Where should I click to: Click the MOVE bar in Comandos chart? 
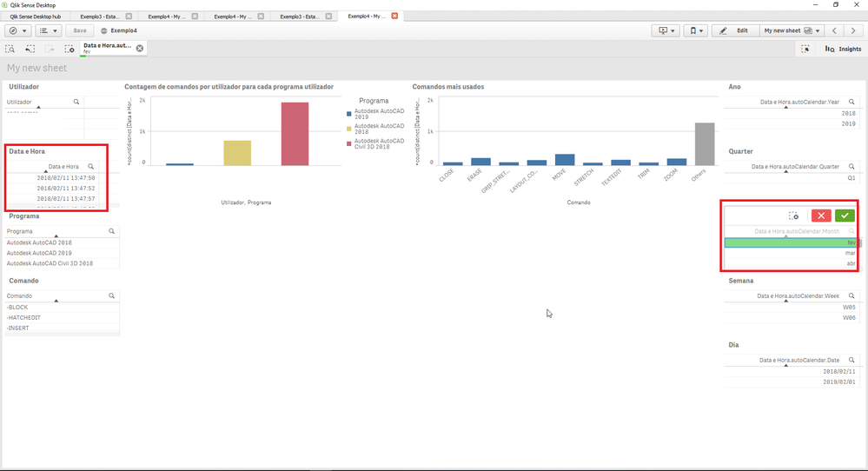[565, 160]
